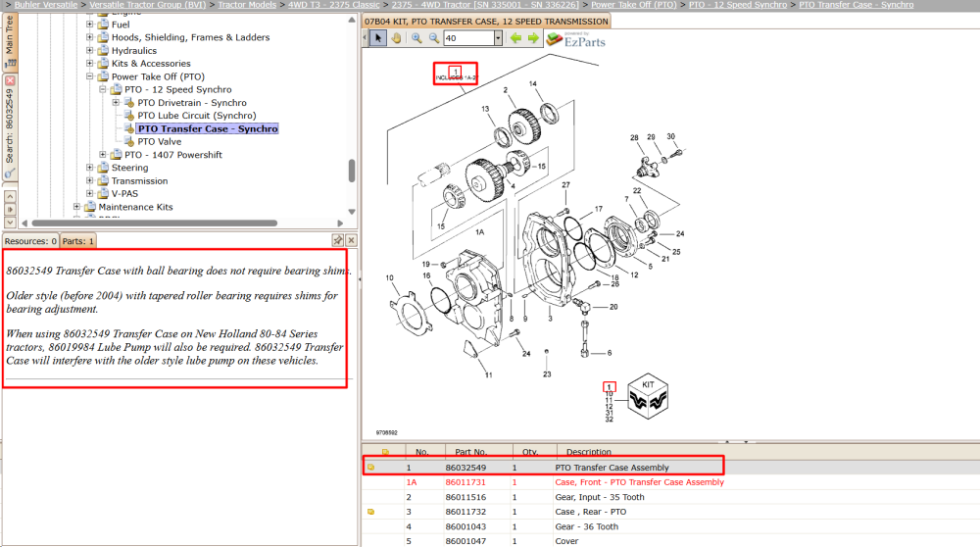Activate the hand pan tool

[396, 38]
